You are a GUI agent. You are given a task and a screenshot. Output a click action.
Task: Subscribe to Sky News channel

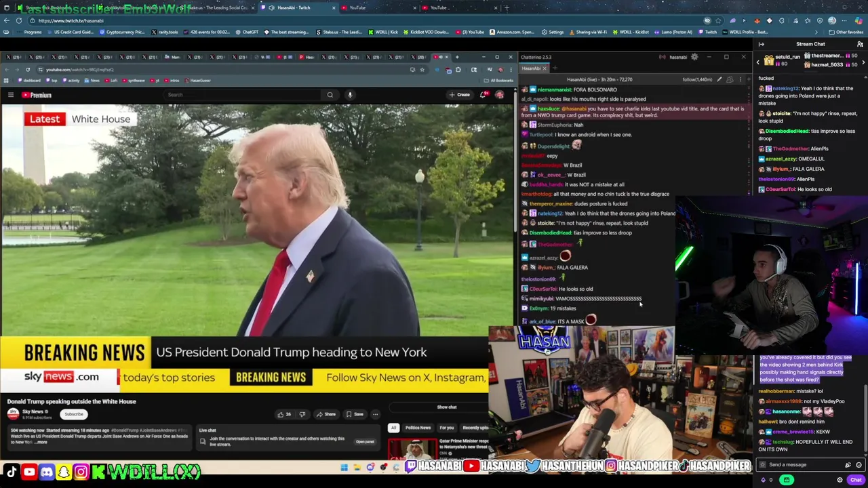(74, 414)
